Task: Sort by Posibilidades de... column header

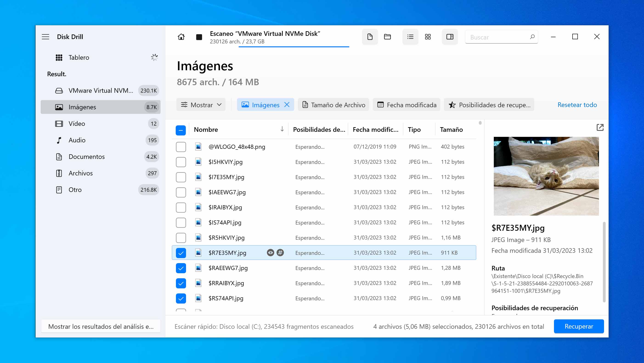Action: click(x=319, y=129)
